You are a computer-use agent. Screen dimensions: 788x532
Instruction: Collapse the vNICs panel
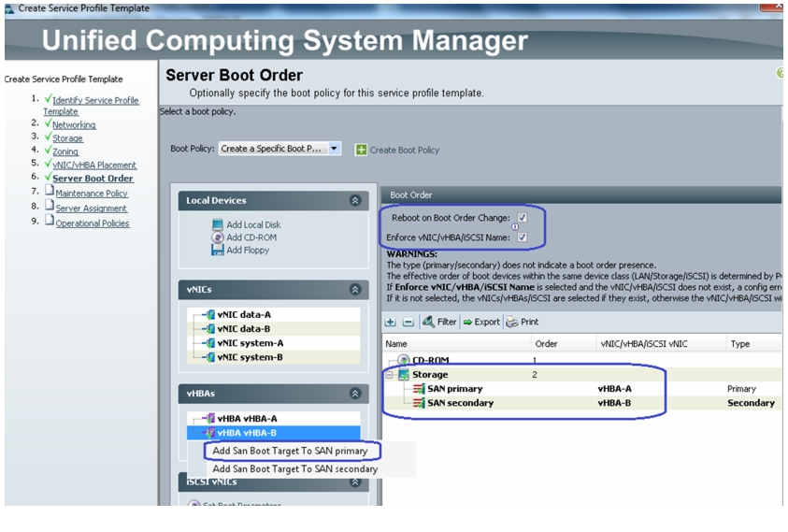point(355,289)
